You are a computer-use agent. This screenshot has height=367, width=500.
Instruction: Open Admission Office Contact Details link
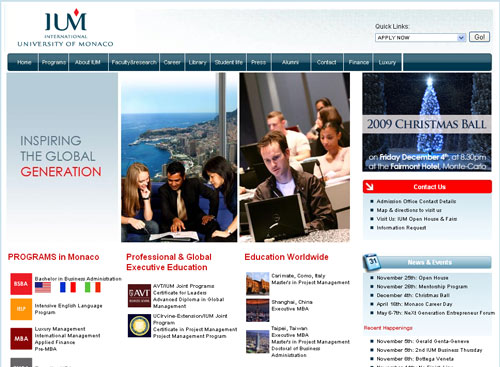coord(416,201)
